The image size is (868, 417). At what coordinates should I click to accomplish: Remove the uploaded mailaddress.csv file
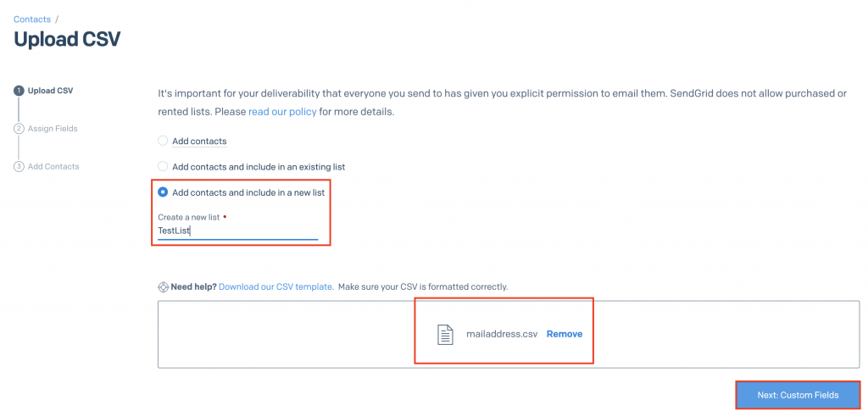click(564, 334)
